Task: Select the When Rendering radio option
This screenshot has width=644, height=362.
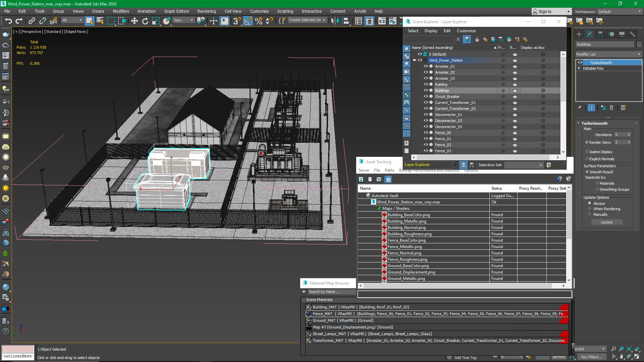Action: point(589,209)
